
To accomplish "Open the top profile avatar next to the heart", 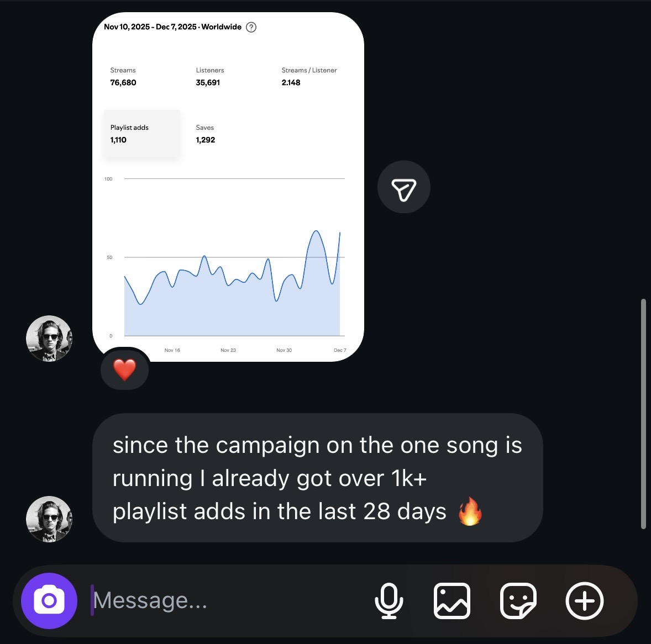I will point(49,338).
